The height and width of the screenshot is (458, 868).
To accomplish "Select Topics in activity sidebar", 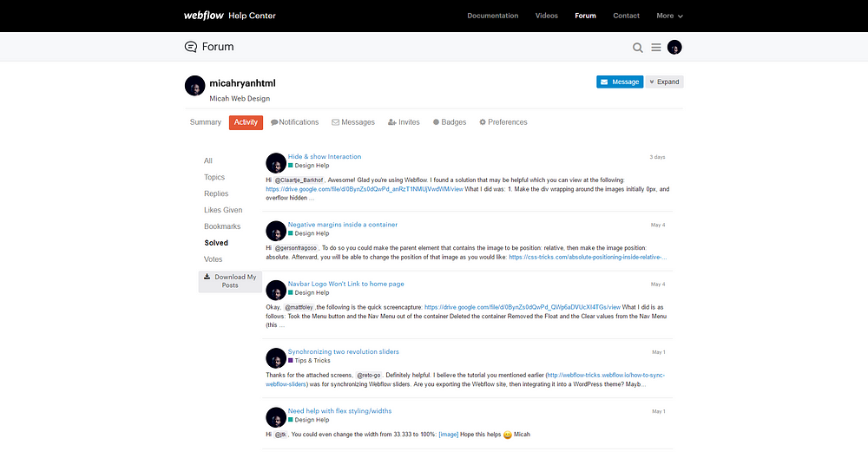I will (x=214, y=178).
